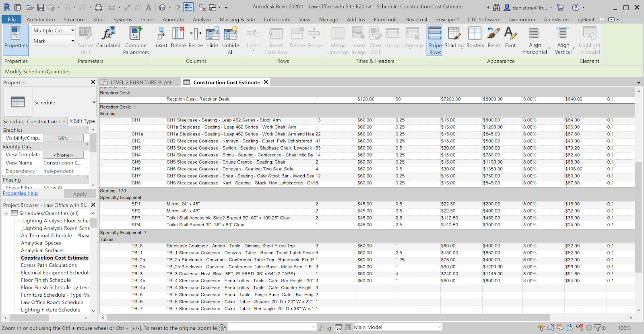Click the Visibility/Graphics Edit button
This screenshot has width=644, height=334.
63,138
